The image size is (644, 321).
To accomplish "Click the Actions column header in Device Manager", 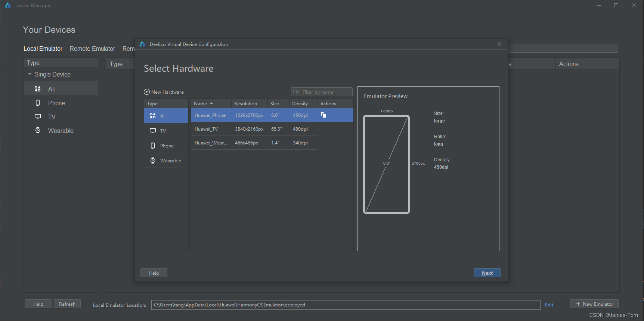I will pos(587,64).
